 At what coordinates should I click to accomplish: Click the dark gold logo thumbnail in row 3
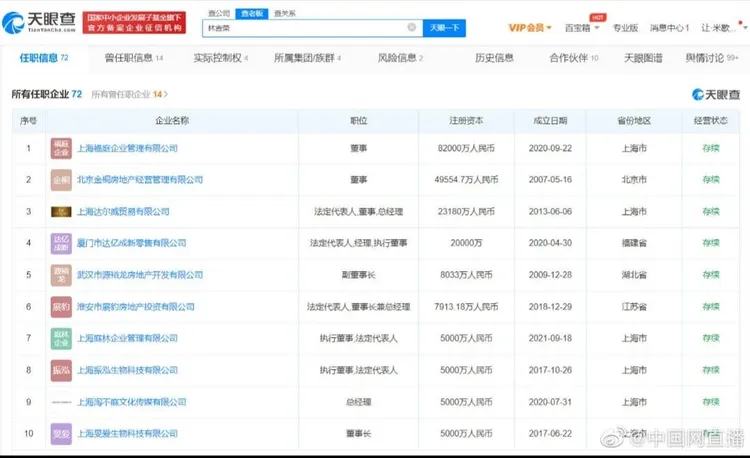pyautogui.click(x=61, y=212)
